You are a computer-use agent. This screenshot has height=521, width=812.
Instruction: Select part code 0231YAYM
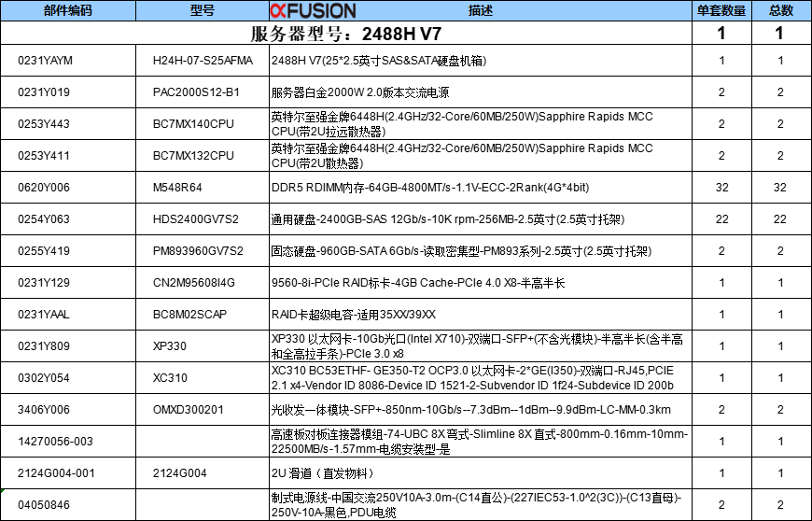[45, 61]
